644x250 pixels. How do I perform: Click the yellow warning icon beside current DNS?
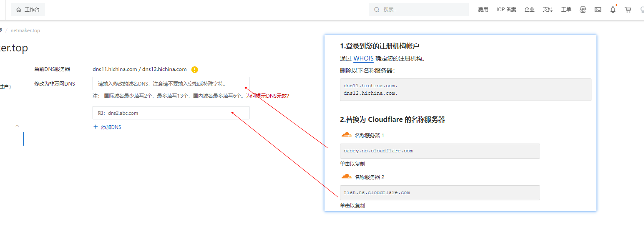click(194, 70)
